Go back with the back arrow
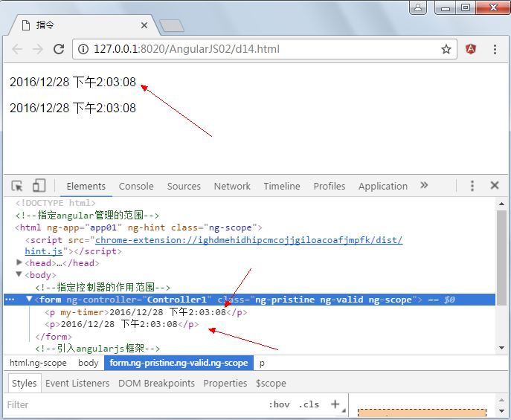511x420 pixels. tap(17, 49)
